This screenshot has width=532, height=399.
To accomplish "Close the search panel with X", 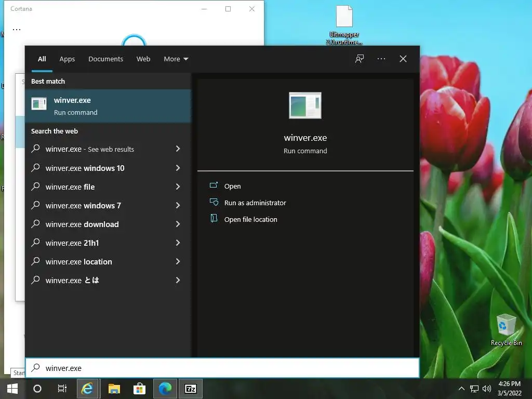I will coord(403,59).
